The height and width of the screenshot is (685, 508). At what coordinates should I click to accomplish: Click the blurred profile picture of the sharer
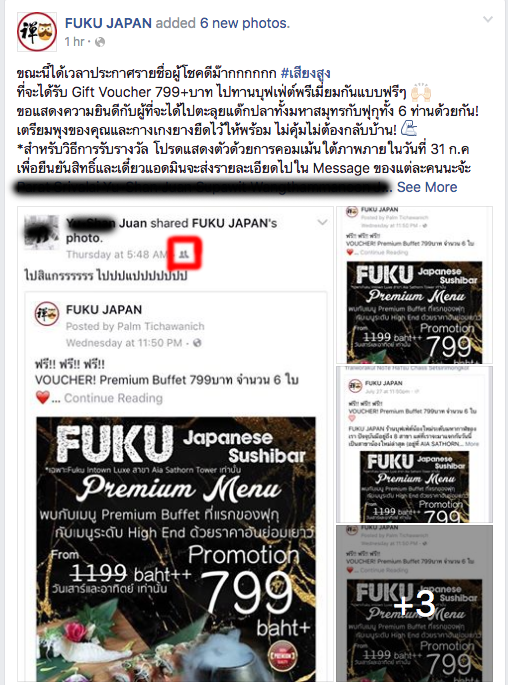(41, 232)
